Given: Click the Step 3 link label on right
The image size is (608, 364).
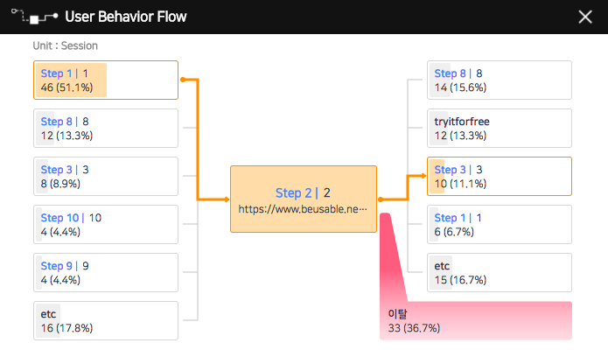Looking at the screenshot, I should coord(451,170).
